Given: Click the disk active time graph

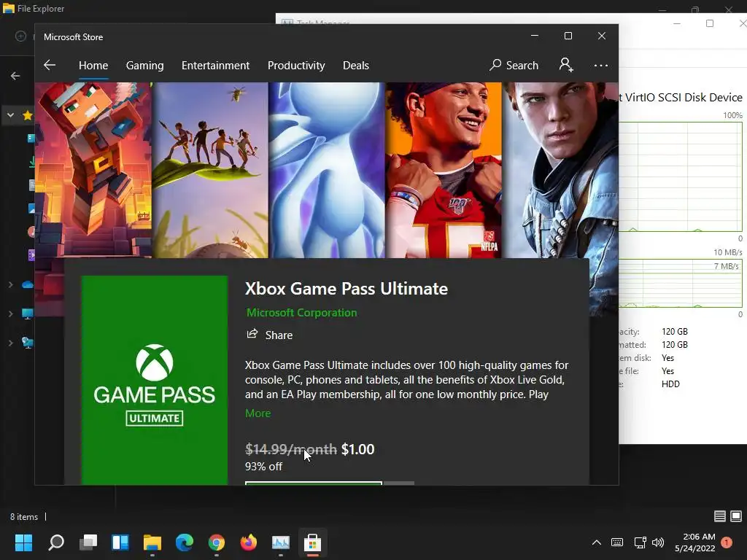Looking at the screenshot, I should (x=681, y=176).
